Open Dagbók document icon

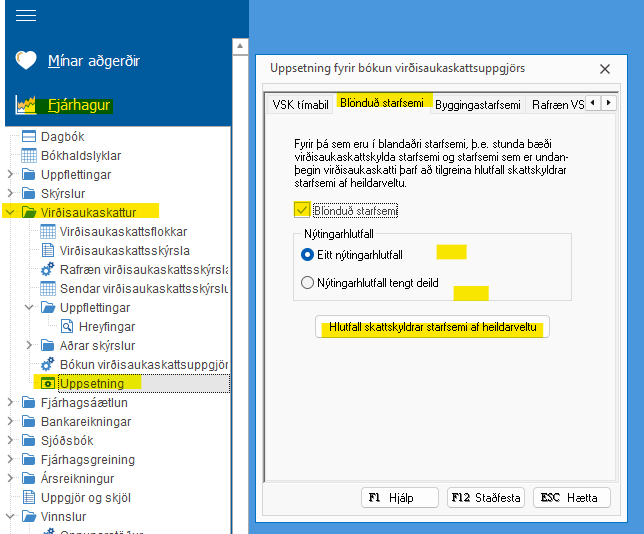click(29, 136)
